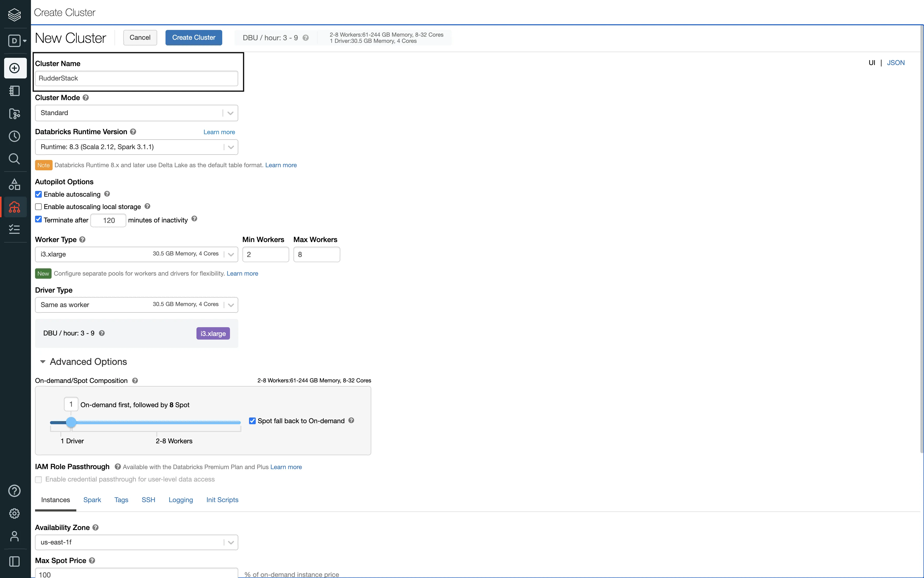Open the Databricks Runtime Version dropdown
Image resolution: width=924 pixels, height=578 pixels.
[x=136, y=147]
